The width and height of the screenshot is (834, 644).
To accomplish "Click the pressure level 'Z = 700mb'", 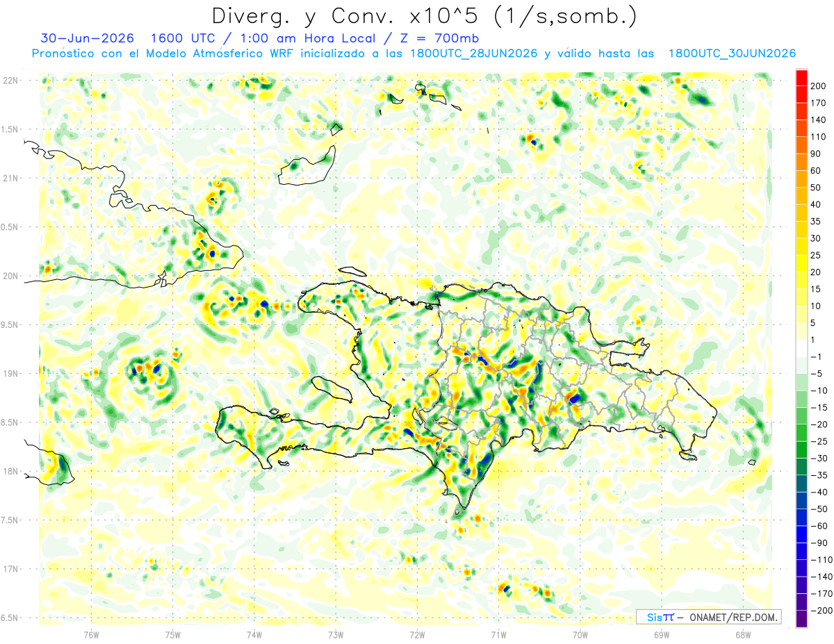I will click(x=436, y=38).
